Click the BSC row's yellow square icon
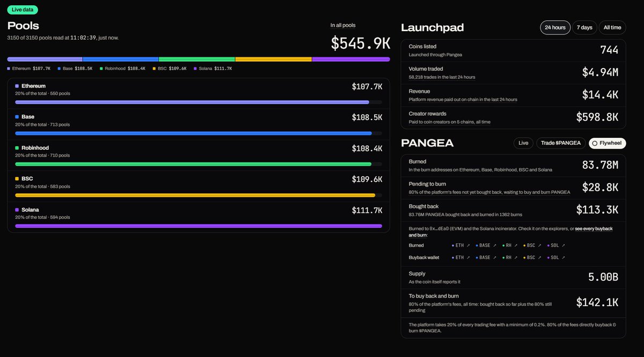Screen dimensions: 644x357 tap(17, 178)
